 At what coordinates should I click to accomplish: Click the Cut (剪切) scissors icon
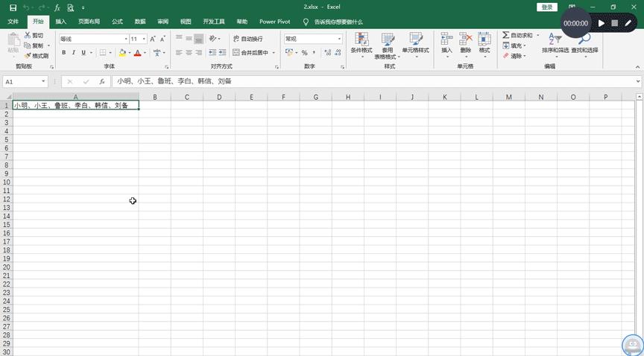tap(28, 36)
